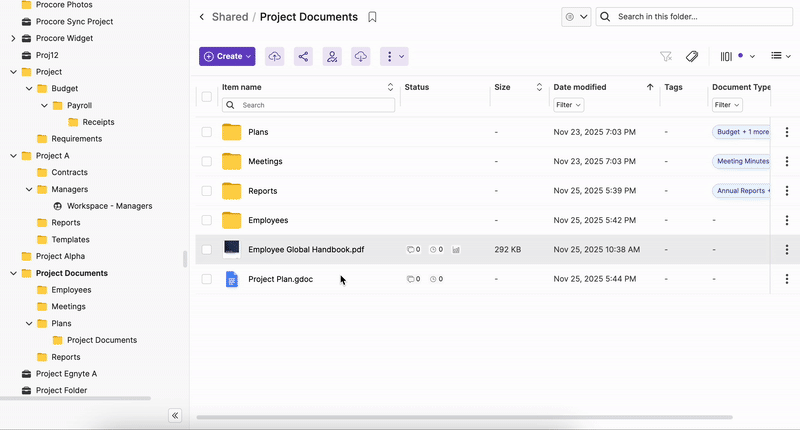Open the Reports row three-dot menu
The image size is (800, 430).
coord(787,191)
